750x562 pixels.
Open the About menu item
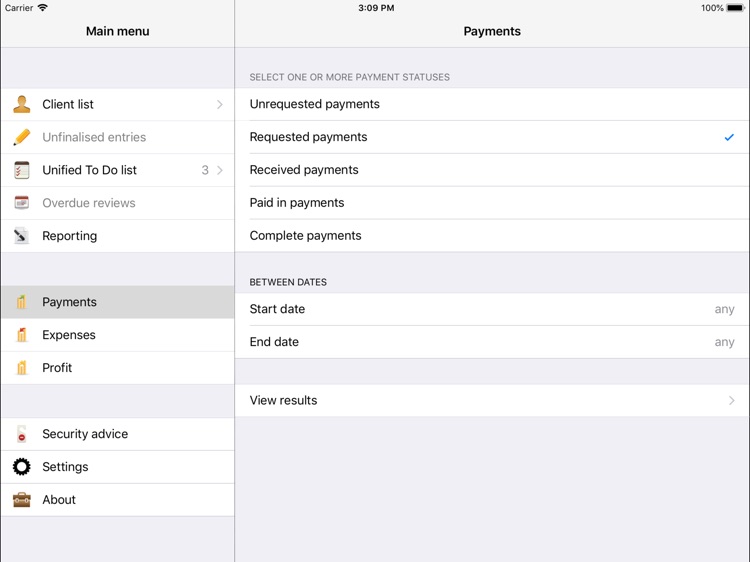pyautogui.click(x=118, y=500)
